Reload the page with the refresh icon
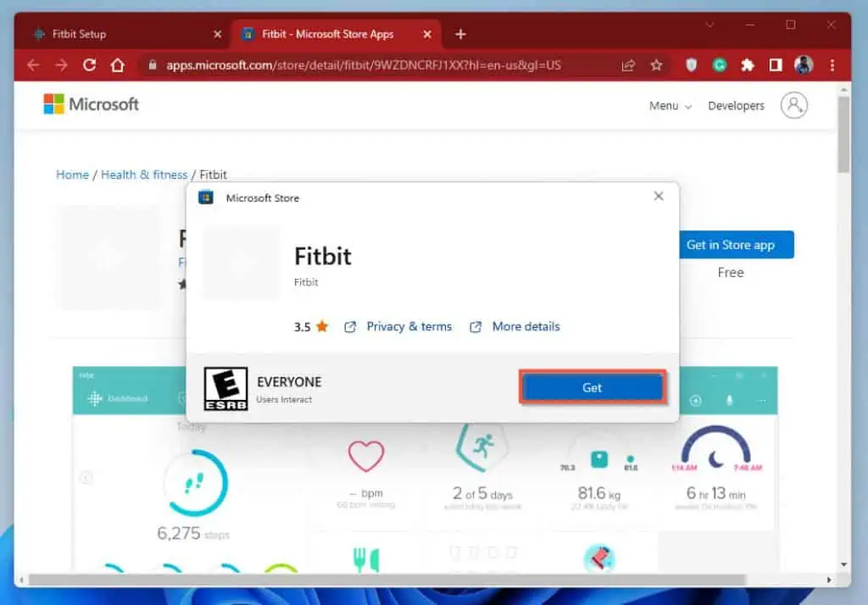This screenshot has height=605, width=868. pos(91,64)
